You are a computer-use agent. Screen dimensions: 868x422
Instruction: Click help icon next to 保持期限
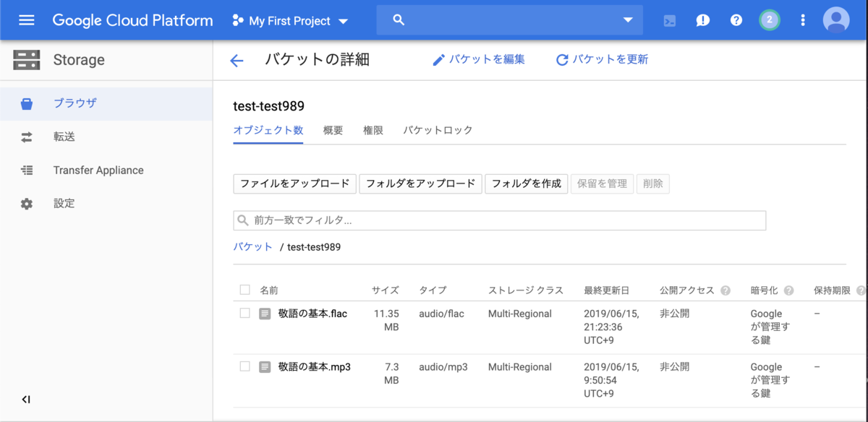pyautogui.click(x=861, y=290)
